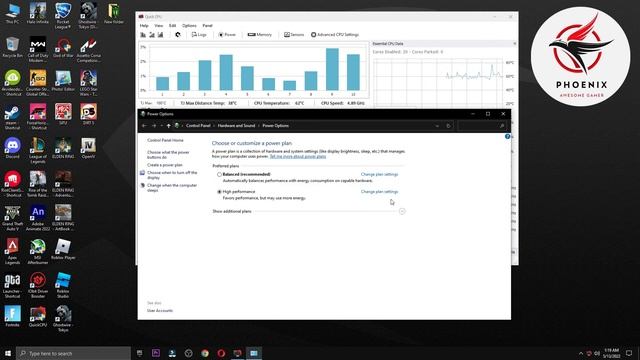Screen dimensions: 640x360
Task: Launch League of Legends shortcut
Action: pyautogui.click(x=38, y=151)
